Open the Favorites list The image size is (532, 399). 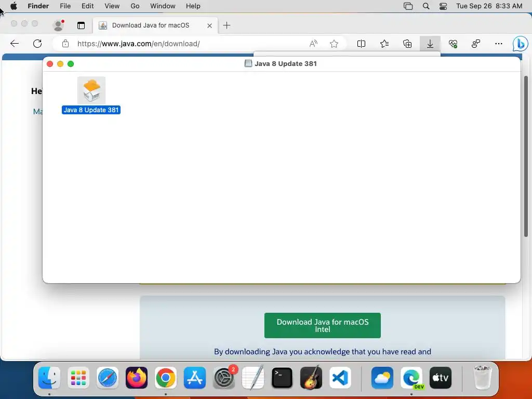[x=384, y=44]
